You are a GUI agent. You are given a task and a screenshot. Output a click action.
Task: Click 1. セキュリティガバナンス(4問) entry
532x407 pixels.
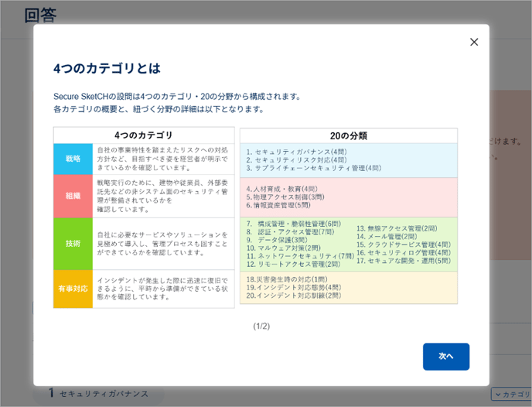[296, 152]
